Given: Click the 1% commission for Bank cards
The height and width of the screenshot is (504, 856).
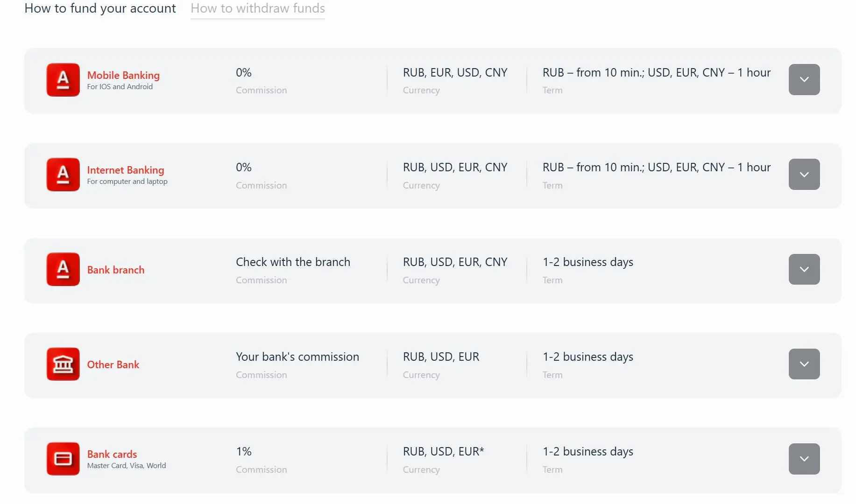Looking at the screenshot, I should click(x=244, y=451).
